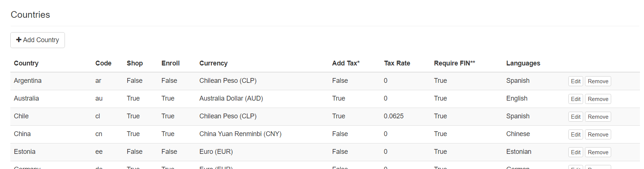Select the Chile country name cell
644x169 pixels.
point(21,116)
